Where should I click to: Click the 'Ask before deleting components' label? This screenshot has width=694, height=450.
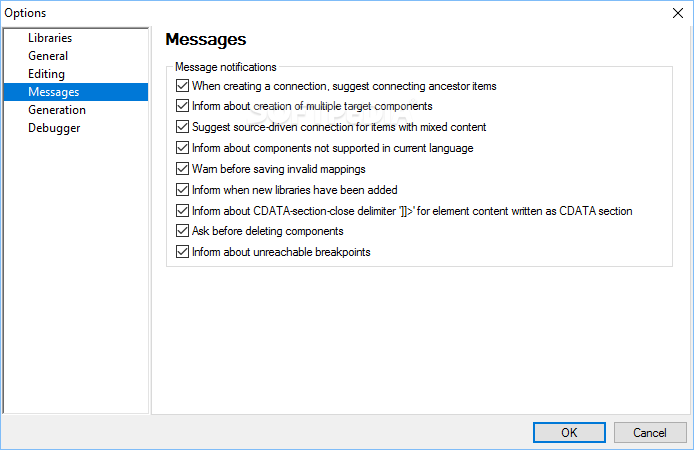268,231
